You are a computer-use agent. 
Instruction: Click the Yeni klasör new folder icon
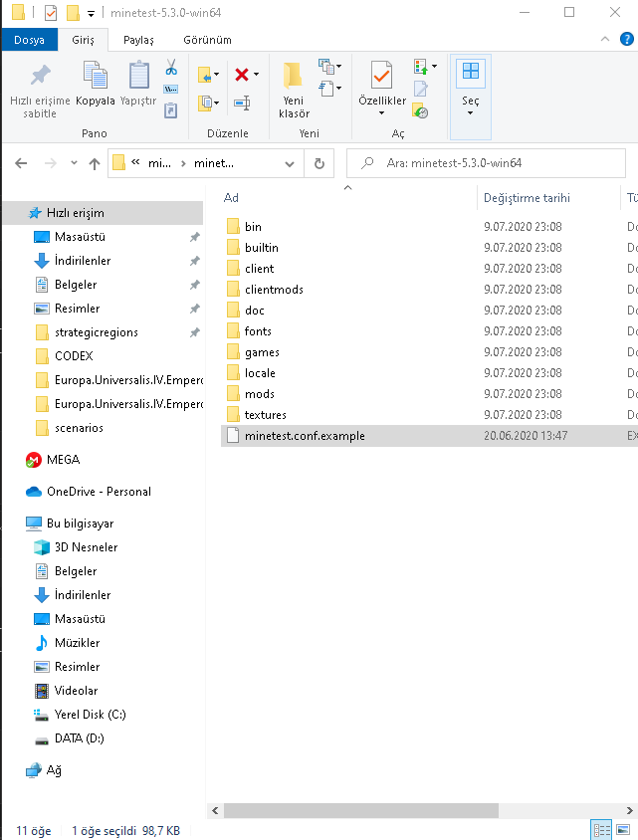293,75
